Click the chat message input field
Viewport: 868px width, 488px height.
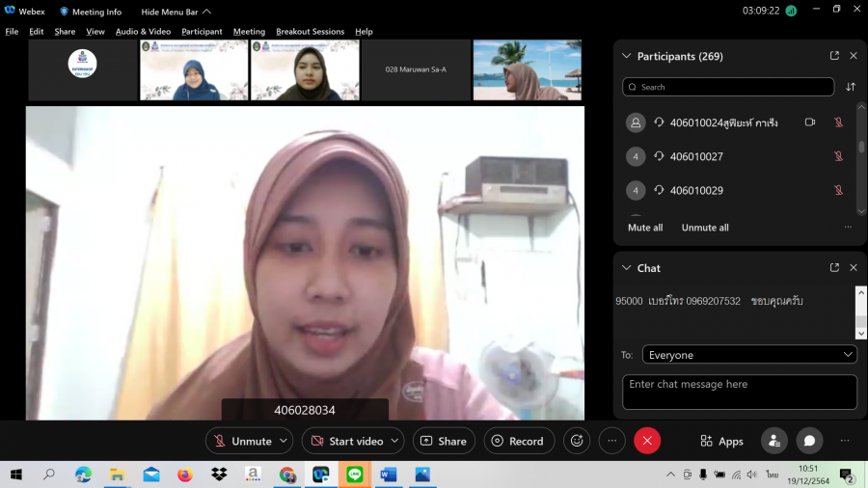739,392
